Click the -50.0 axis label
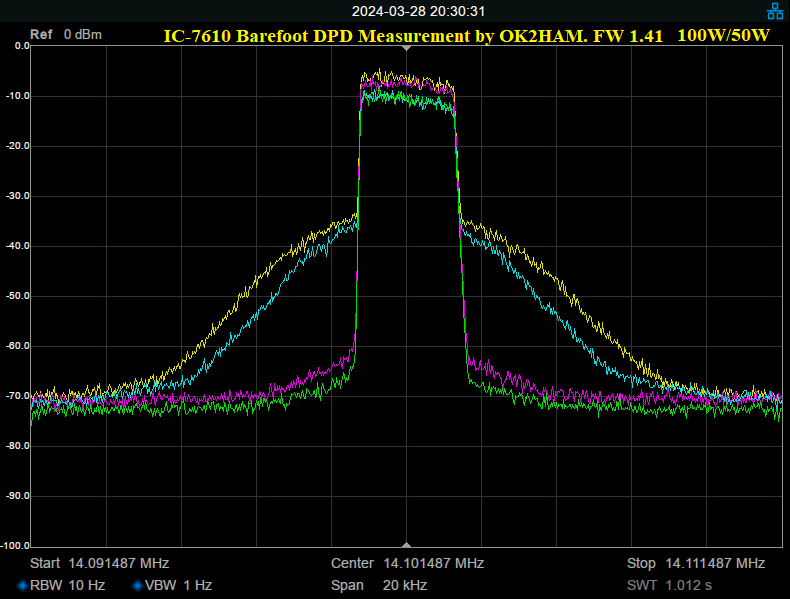The height and width of the screenshot is (599, 790). tap(18, 296)
